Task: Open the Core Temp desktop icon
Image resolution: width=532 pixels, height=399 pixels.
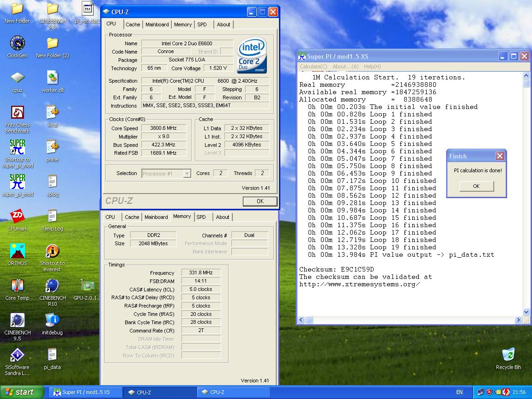Action: 17,286
